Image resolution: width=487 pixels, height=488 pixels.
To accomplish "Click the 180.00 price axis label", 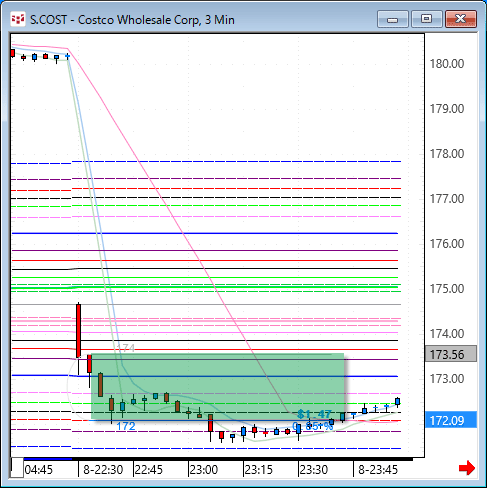I will click(447, 64).
